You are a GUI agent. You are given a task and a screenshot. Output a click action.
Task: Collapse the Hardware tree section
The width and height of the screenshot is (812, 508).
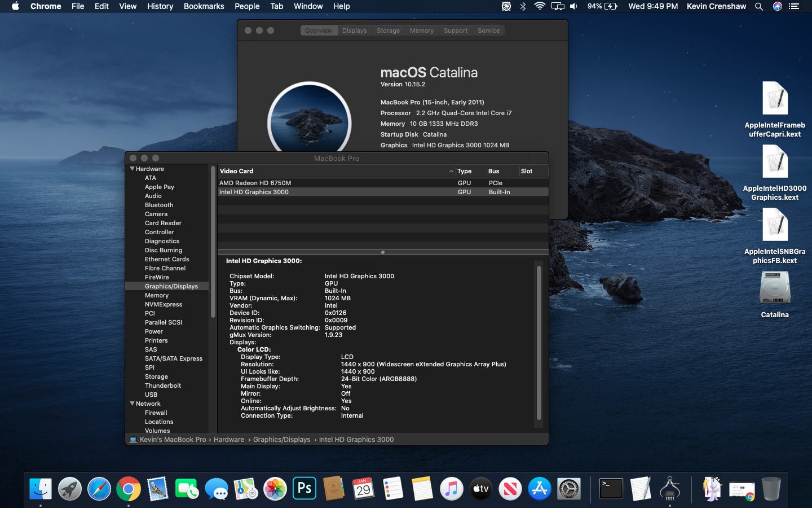click(x=133, y=169)
